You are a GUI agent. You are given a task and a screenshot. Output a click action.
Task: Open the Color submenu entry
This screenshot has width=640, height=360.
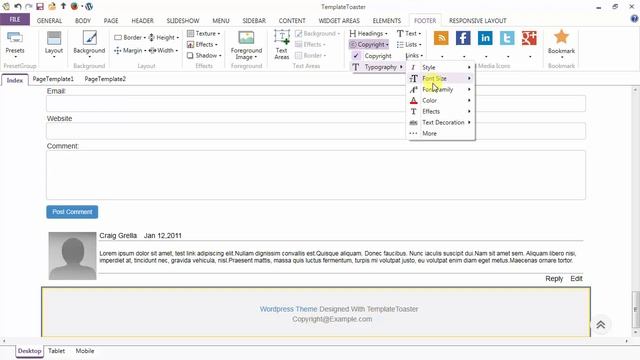pyautogui.click(x=441, y=100)
